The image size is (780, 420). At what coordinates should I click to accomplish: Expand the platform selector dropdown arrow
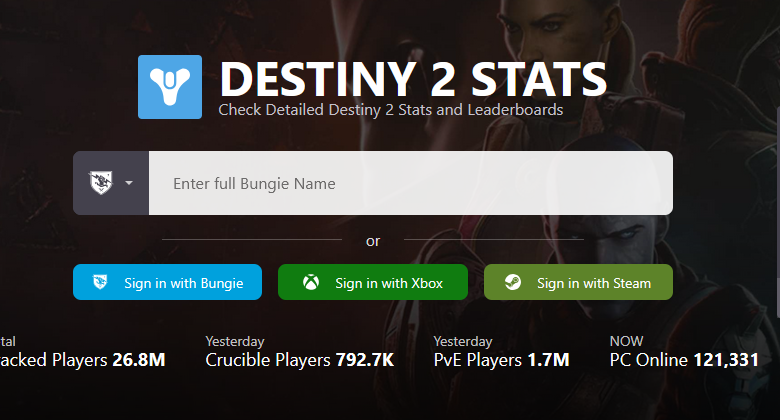pos(129,183)
